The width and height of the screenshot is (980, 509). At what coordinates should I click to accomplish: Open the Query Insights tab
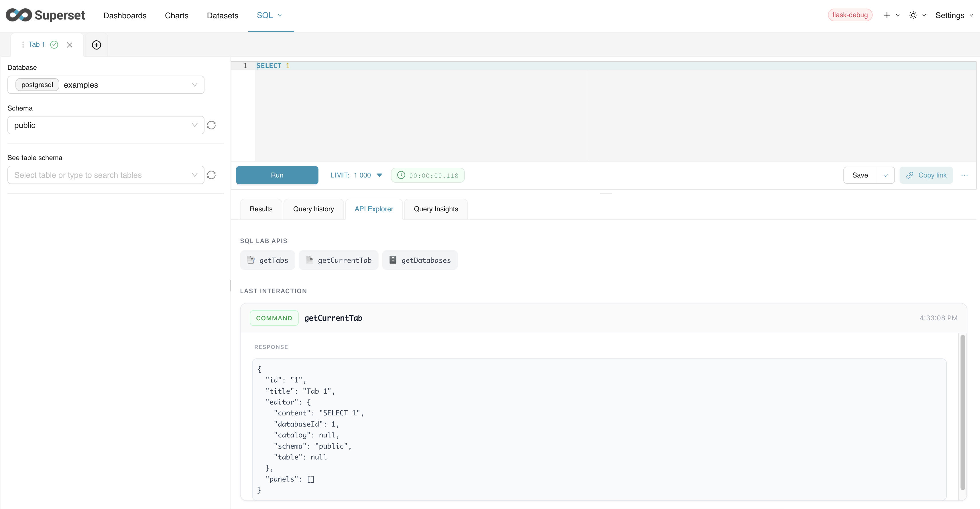pos(436,209)
